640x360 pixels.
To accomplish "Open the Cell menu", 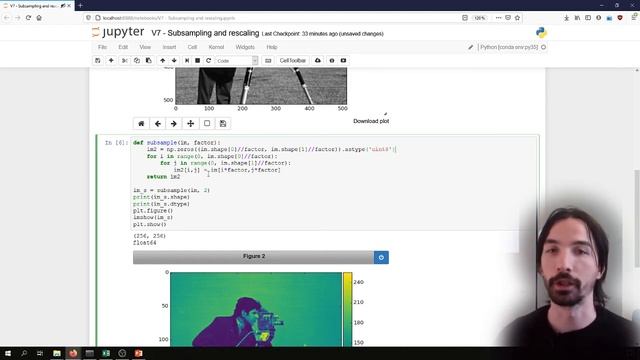I will coord(192,47).
